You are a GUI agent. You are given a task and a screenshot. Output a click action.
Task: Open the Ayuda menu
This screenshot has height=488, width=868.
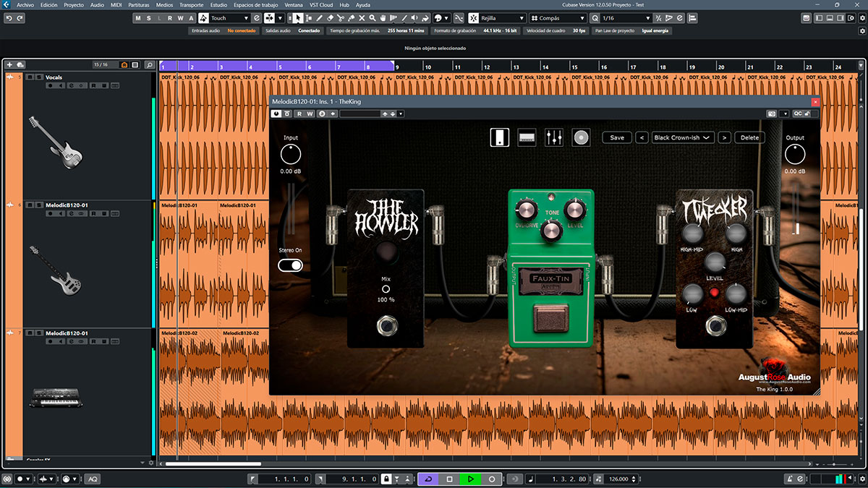(363, 4)
